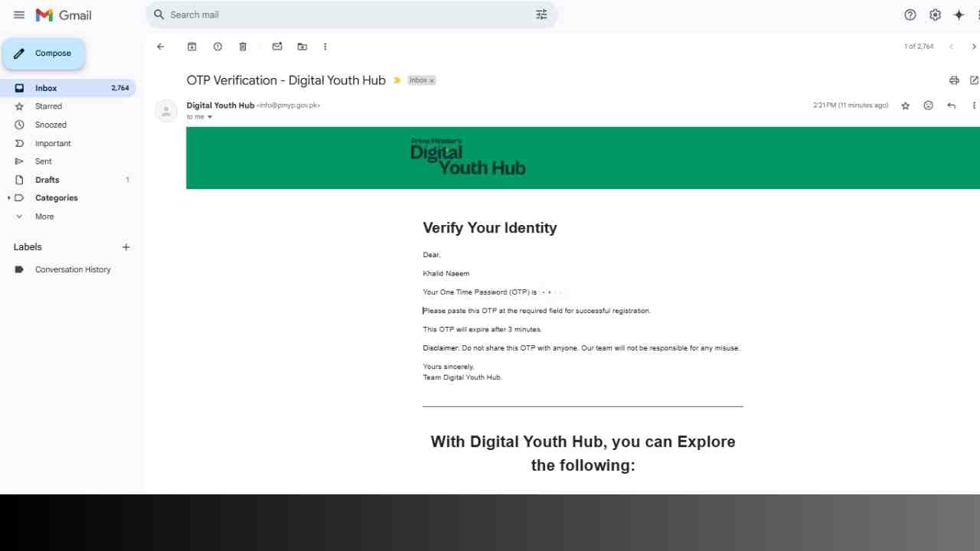
Task: Click the search magnifier icon
Action: point(159,15)
